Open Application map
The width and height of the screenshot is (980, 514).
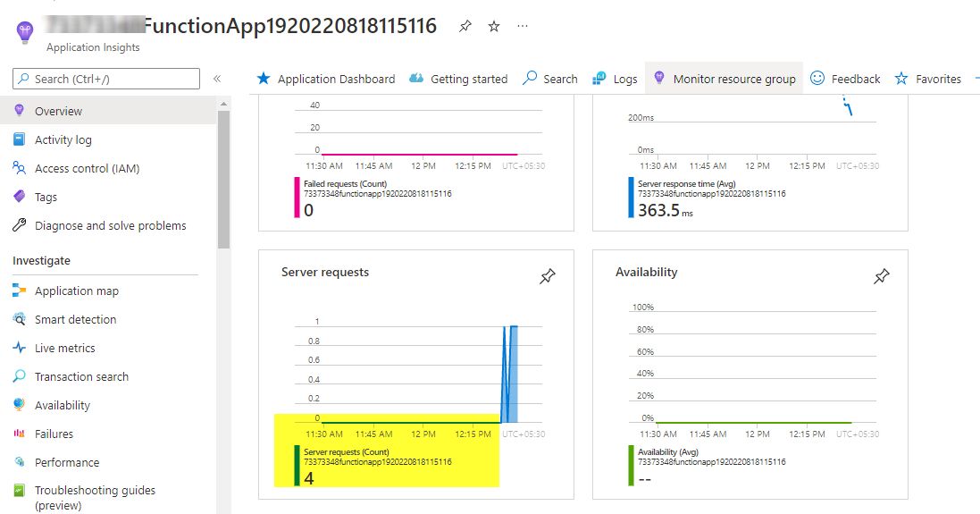76,291
